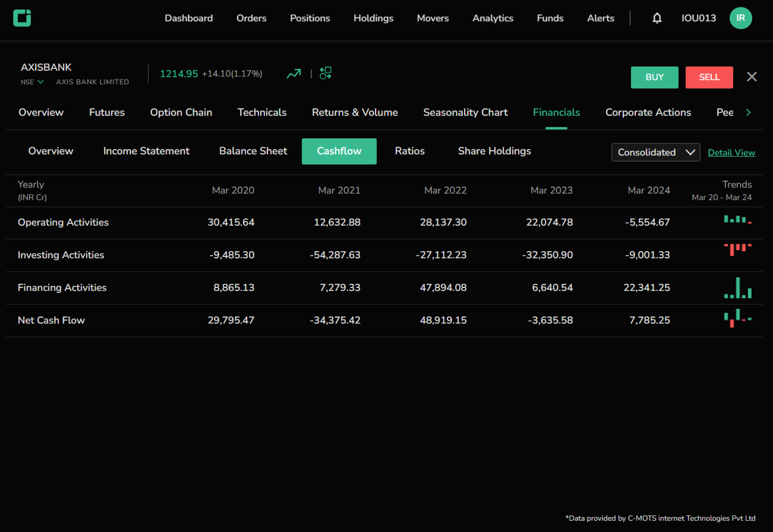Open Holdings in top navigation

point(373,18)
